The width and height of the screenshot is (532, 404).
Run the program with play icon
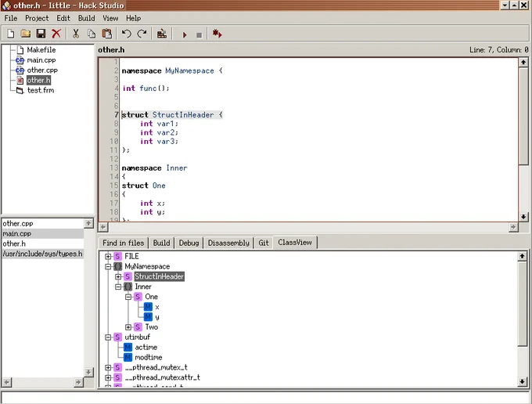point(185,34)
